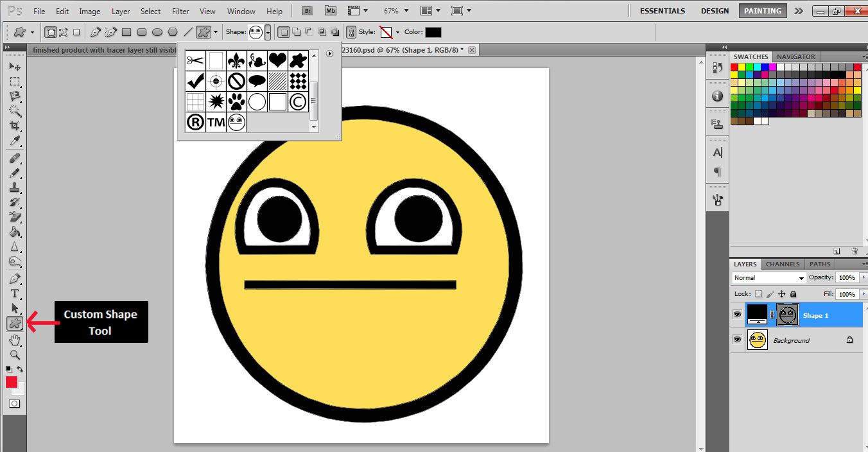Toggle visibility of Shape 1 layer

(737, 315)
